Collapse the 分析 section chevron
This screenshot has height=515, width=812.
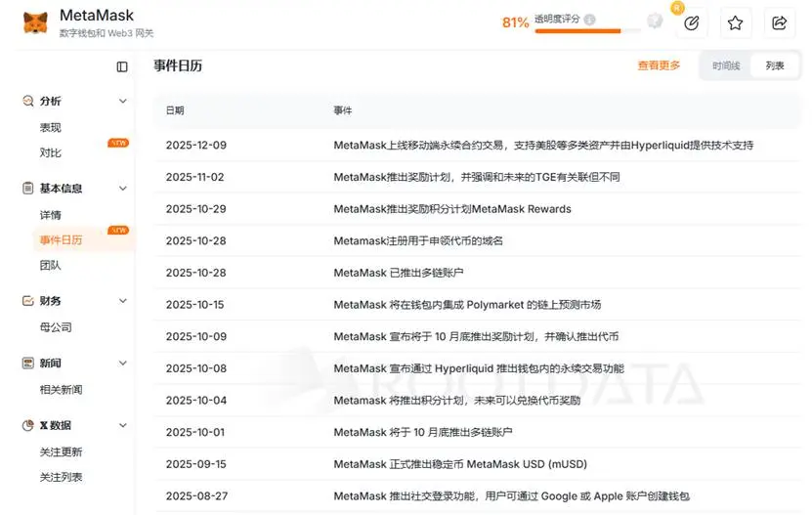[x=123, y=102]
